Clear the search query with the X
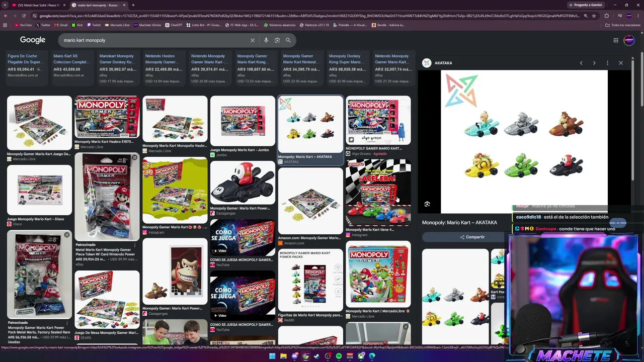This screenshot has height=362, width=644. pyautogui.click(x=253, y=40)
